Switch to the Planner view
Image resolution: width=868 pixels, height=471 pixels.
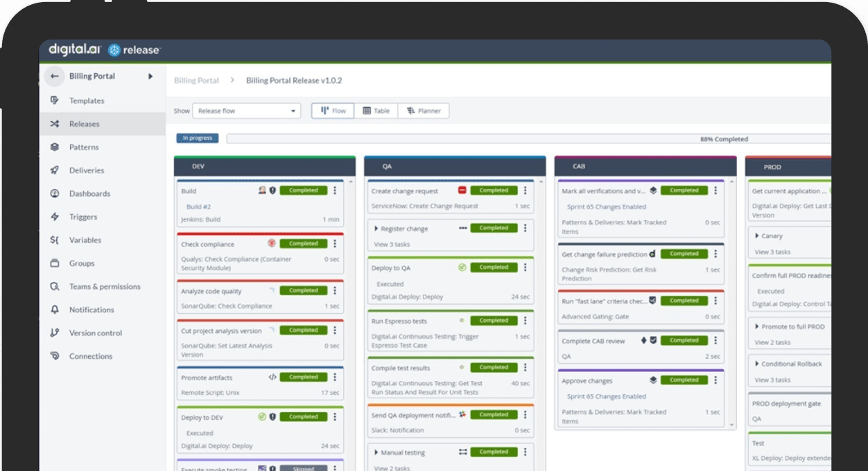click(424, 111)
